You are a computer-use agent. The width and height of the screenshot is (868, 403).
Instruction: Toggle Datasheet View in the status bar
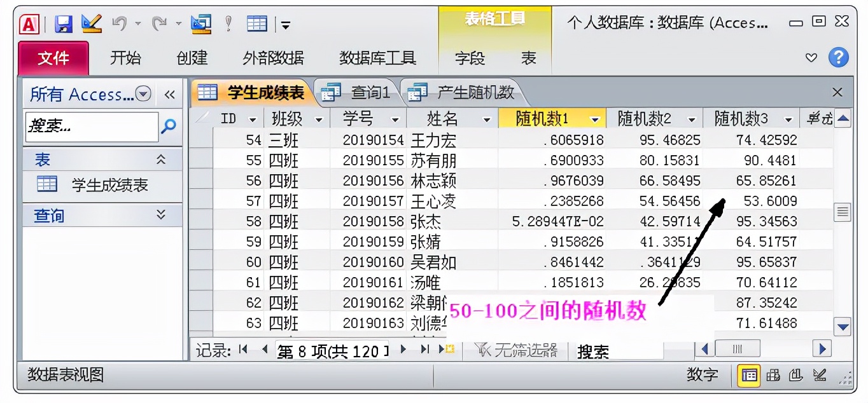click(x=749, y=375)
